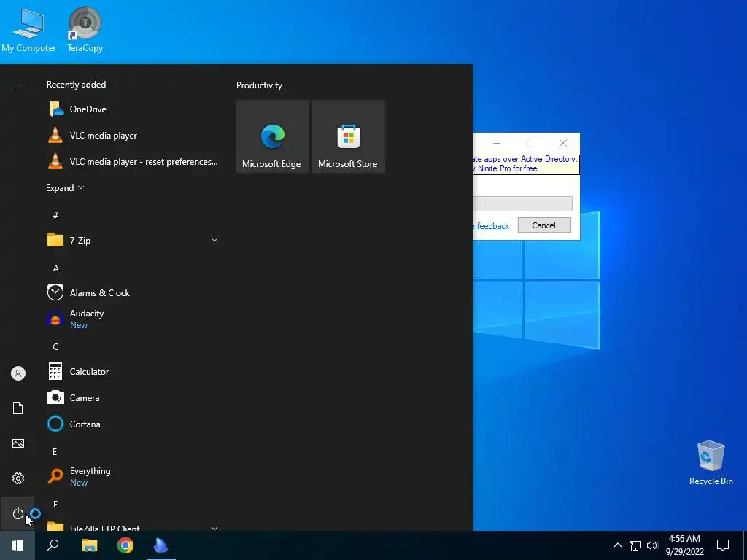Open VLC media player reset preferences entry

click(x=133, y=162)
